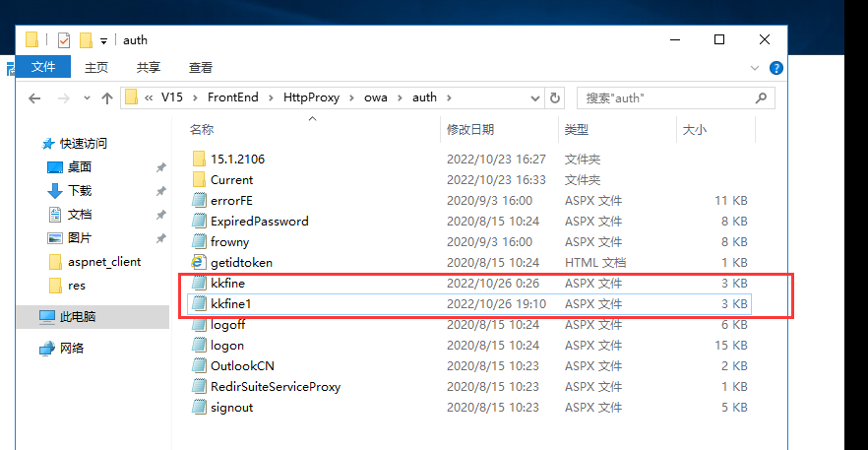The image size is (868, 450).
Task: Click the Back navigation arrow
Action: 34,98
